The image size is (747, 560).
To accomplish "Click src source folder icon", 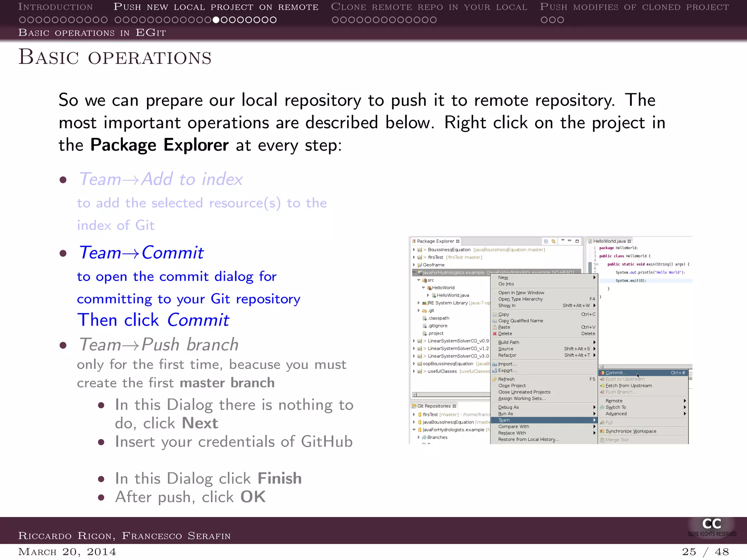I will [x=425, y=280].
